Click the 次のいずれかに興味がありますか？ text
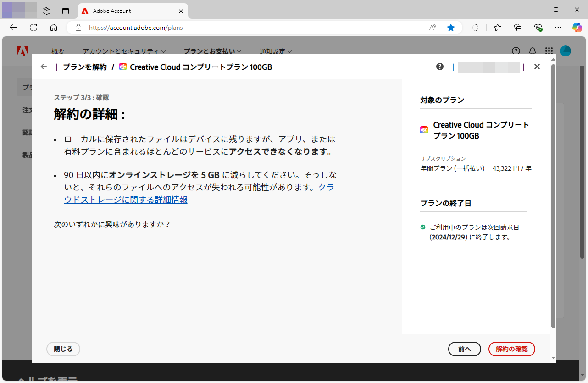The width and height of the screenshot is (588, 383). coord(112,224)
